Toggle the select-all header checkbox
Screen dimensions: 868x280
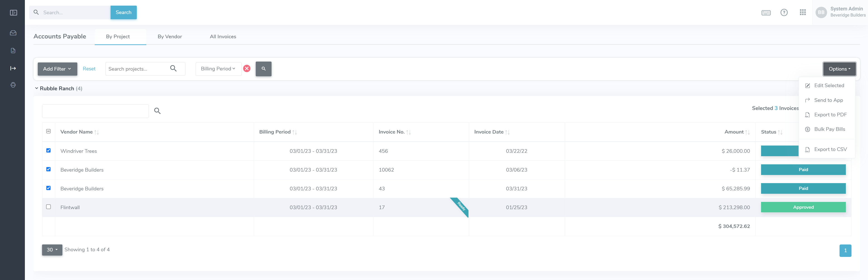(49, 131)
